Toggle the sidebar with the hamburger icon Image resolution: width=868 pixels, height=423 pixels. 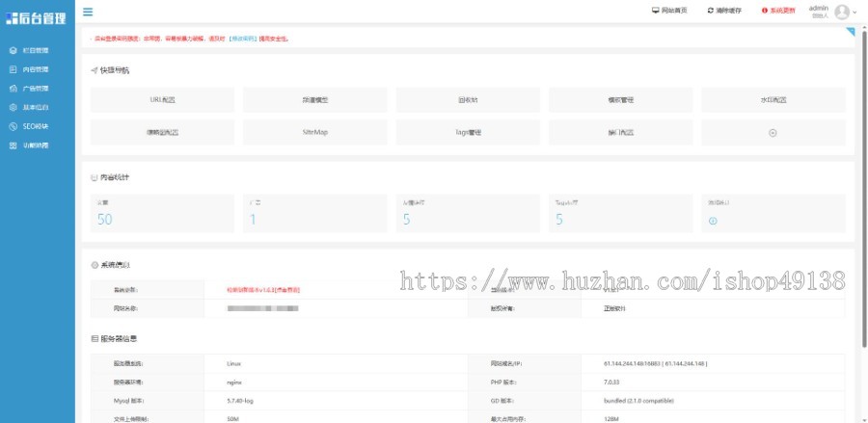[x=88, y=12]
